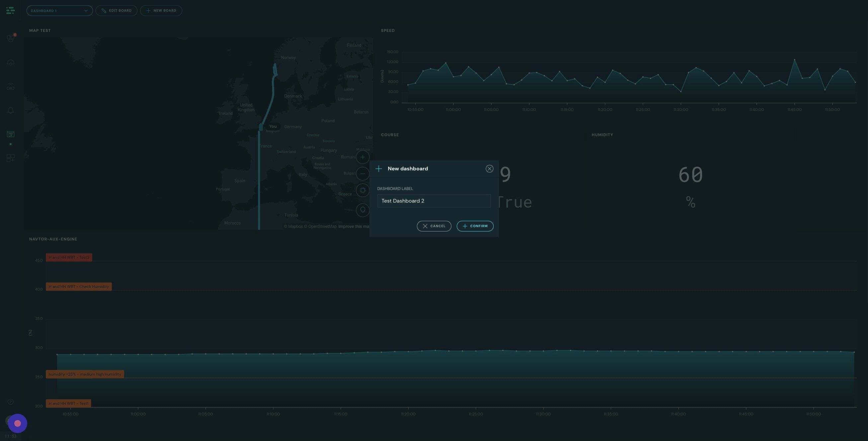The image size is (868, 441).
Task: Open the shield security icon with badge
Action: [10, 38]
